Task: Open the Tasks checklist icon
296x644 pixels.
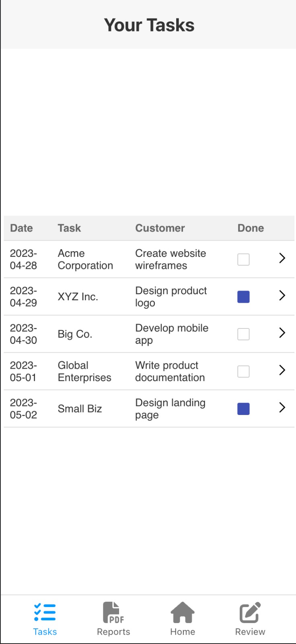Action: coord(45,612)
